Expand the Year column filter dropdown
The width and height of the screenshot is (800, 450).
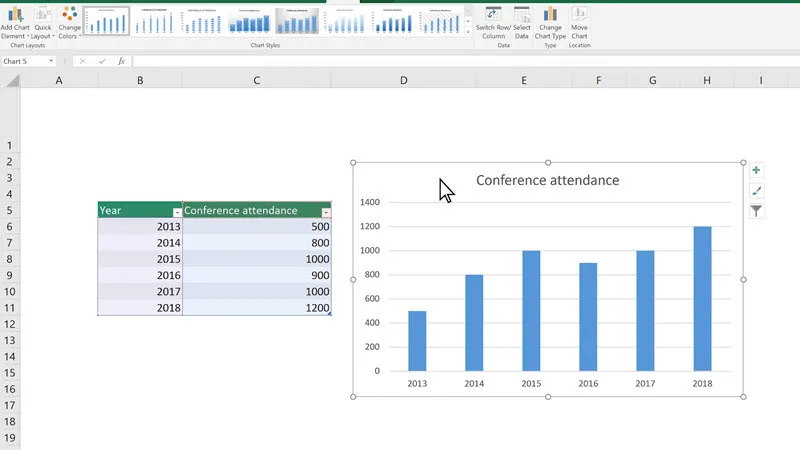point(177,212)
